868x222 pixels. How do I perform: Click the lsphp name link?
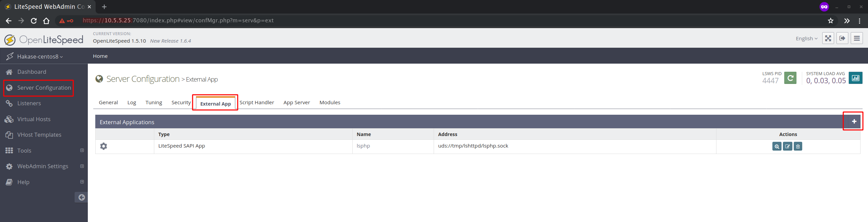click(x=363, y=146)
